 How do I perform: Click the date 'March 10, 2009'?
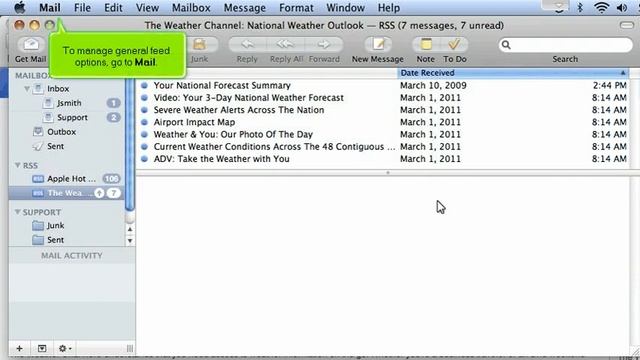433,85
